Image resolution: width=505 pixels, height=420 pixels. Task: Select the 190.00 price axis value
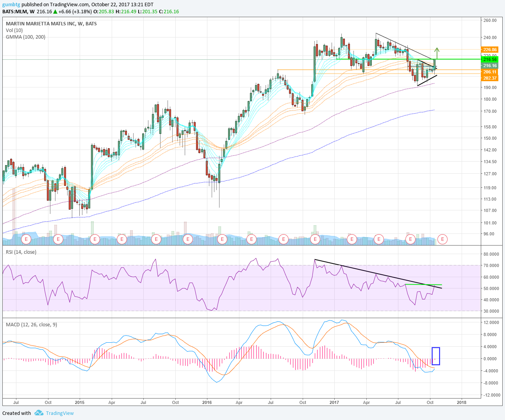[490, 87]
